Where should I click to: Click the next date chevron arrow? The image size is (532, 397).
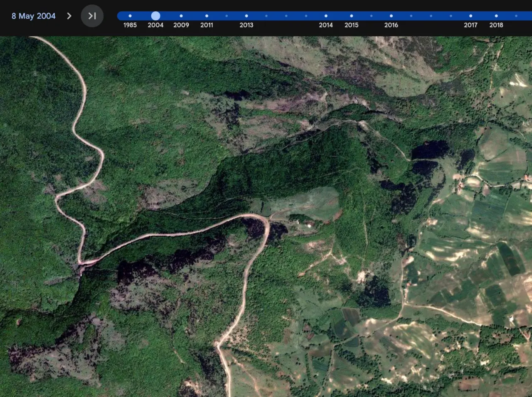point(69,16)
